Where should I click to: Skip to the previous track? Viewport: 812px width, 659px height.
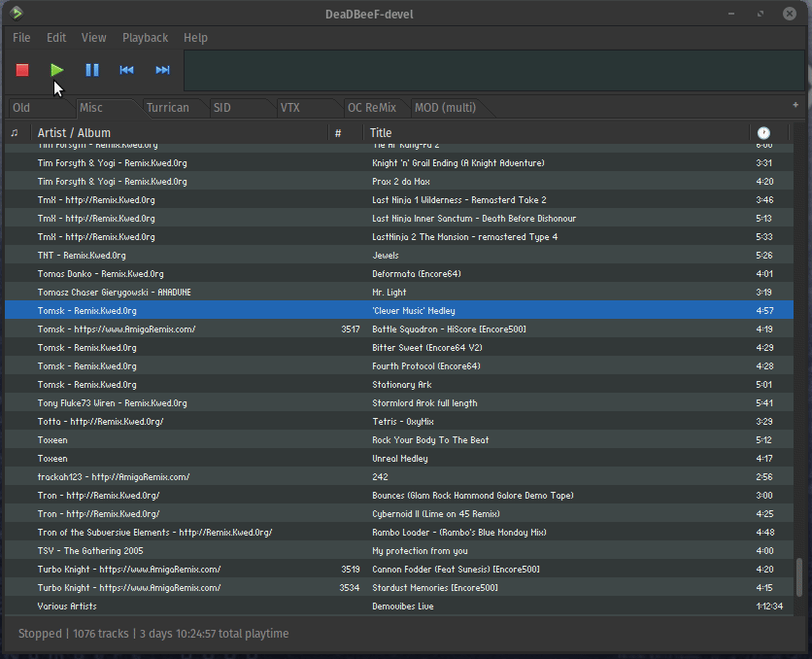(x=127, y=70)
